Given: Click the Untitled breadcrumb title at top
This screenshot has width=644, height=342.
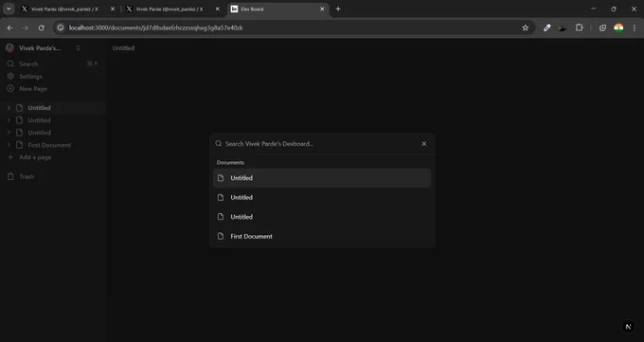Looking at the screenshot, I should coord(124,48).
